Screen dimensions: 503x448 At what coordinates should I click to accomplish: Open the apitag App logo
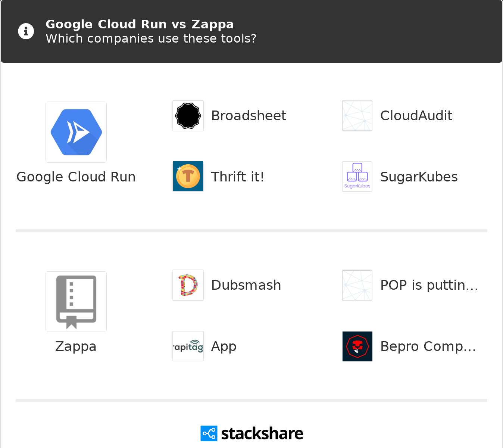point(188,346)
